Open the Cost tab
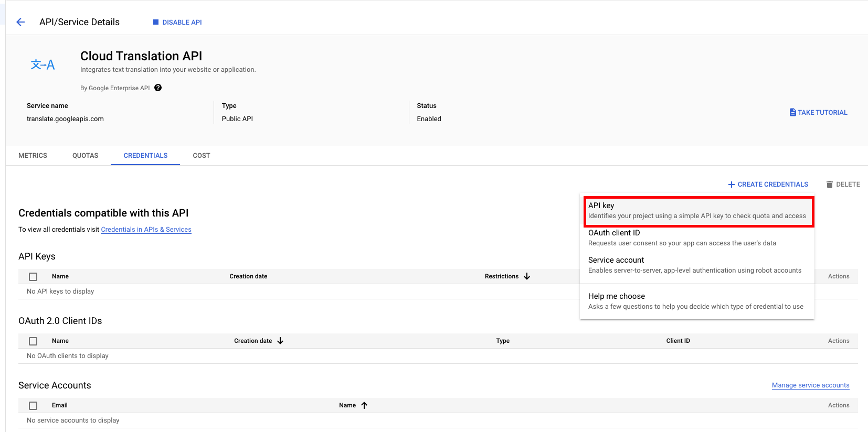 click(x=202, y=156)
